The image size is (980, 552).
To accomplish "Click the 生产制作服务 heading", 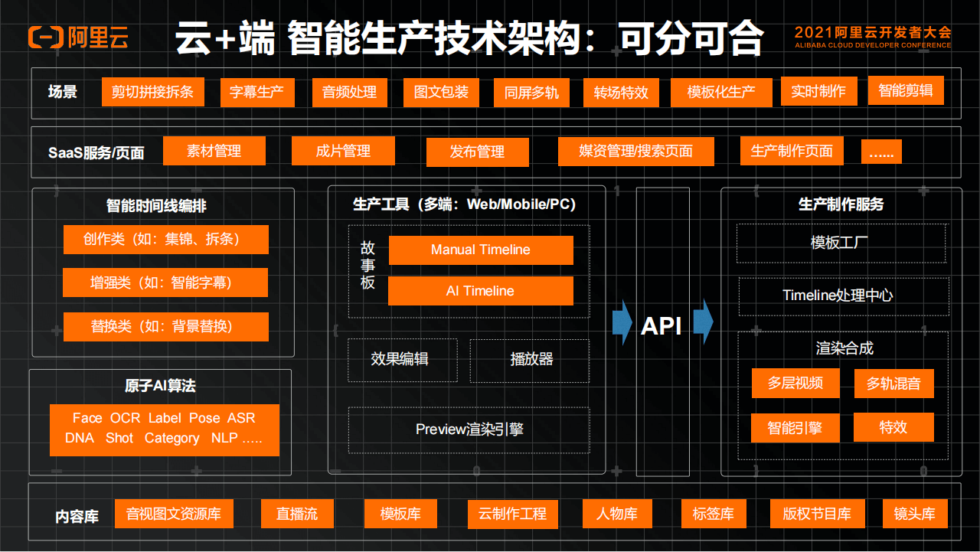I will pyautogui.click(x=841, y=204).
